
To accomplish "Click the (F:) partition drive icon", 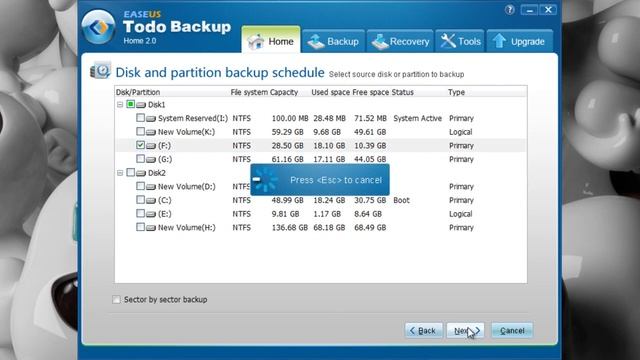I will coord(151,146).
